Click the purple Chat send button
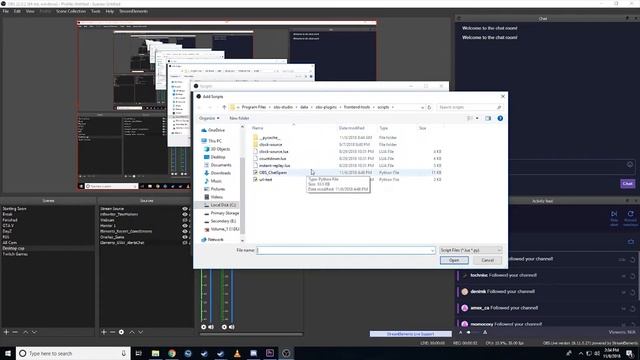Viewport: 640px width, 360px height. 627,184
